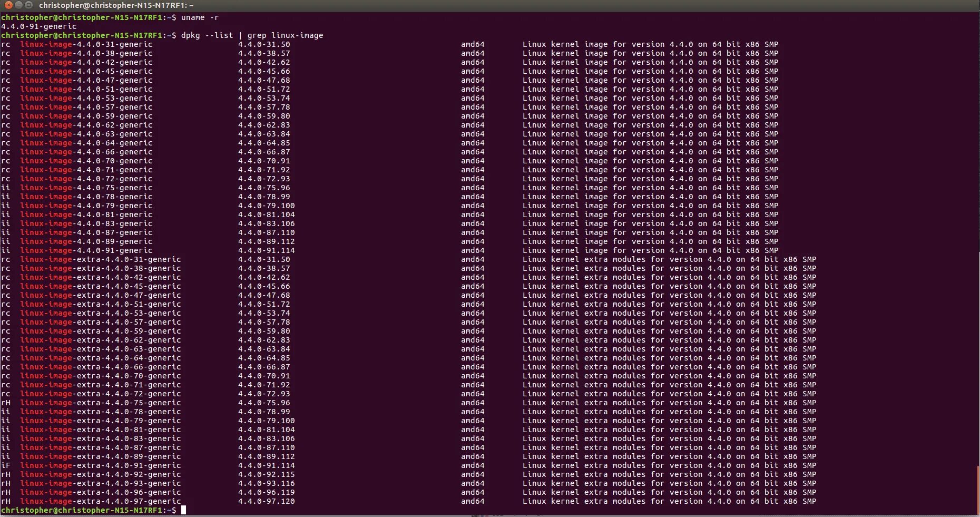This screenshot has height=517, width=980.
Task: Click 'amd64' in the linux-image-4.4.0-31-generic row
Action: [473, 44]
